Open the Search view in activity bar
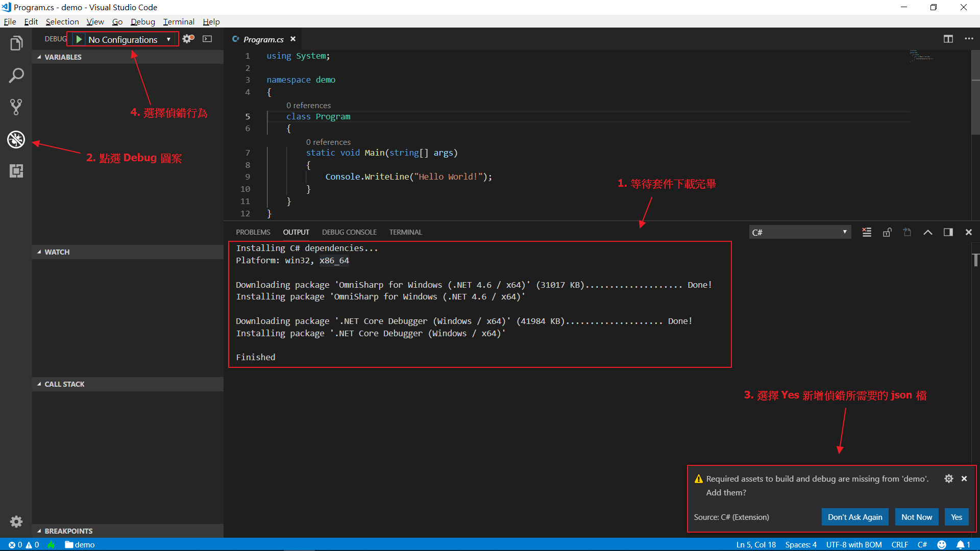980x551 pixels. [x=16, y=76]
